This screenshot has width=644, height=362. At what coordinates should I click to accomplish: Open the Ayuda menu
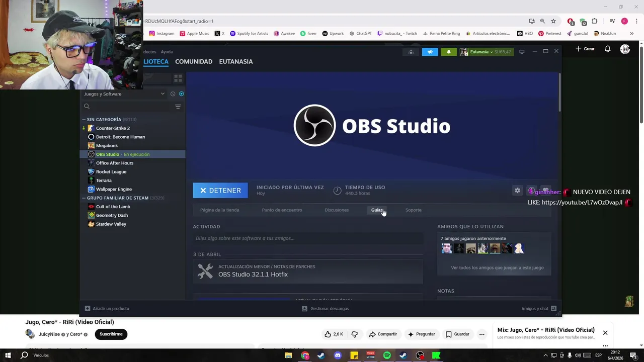pos(167,52)
